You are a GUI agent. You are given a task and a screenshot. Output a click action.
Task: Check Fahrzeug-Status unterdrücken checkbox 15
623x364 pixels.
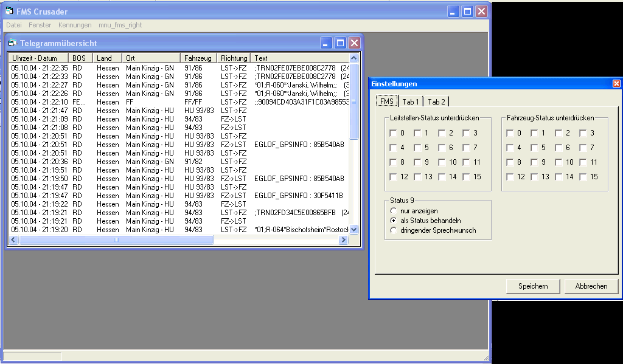[583, 177]
